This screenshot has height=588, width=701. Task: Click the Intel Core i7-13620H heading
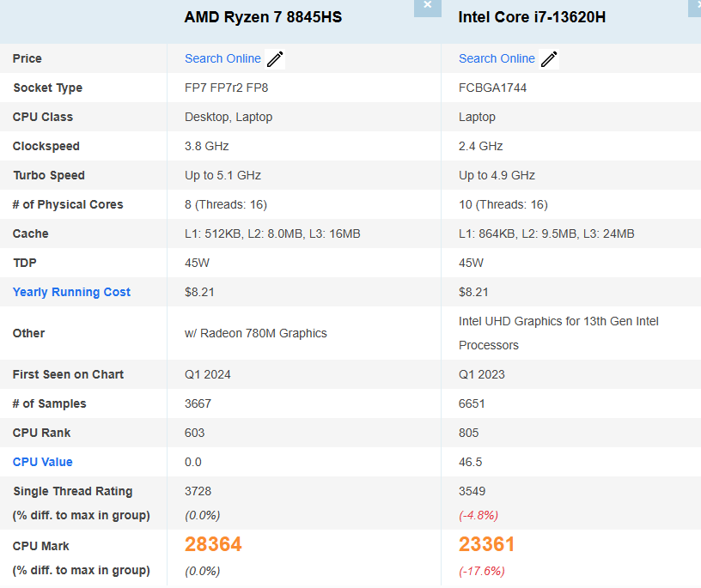point(532,17)
